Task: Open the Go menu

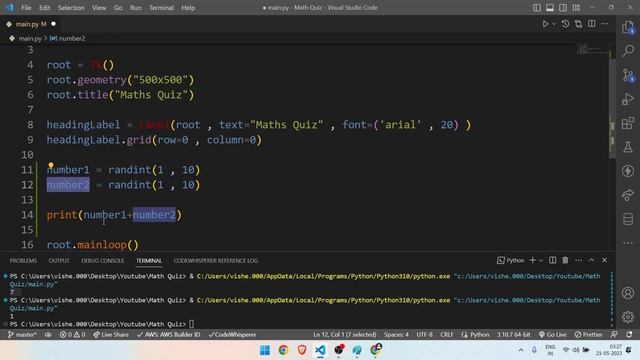Action: click(118, 8)
